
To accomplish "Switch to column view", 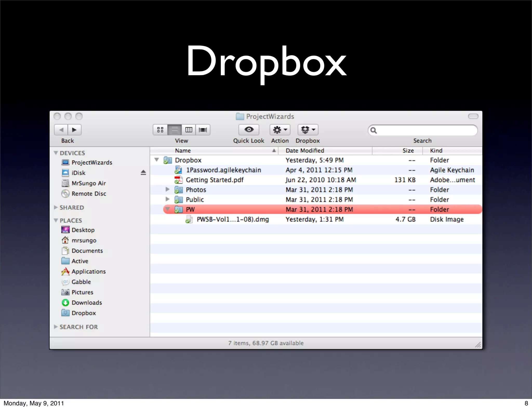I will [x=189, y=130].
